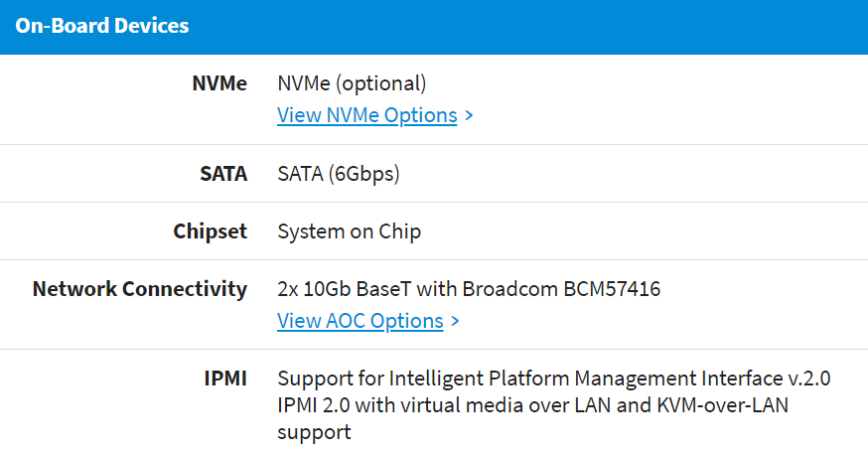
Task: Click the 'SATA (6Gbps)' value text
Action: pyautogui.click(x=338, y=174)
